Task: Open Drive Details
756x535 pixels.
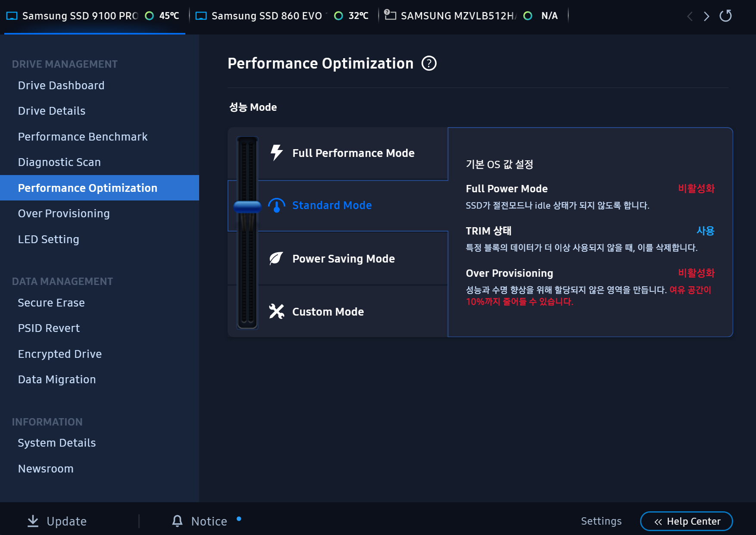Action: click(x=100, y=111)
